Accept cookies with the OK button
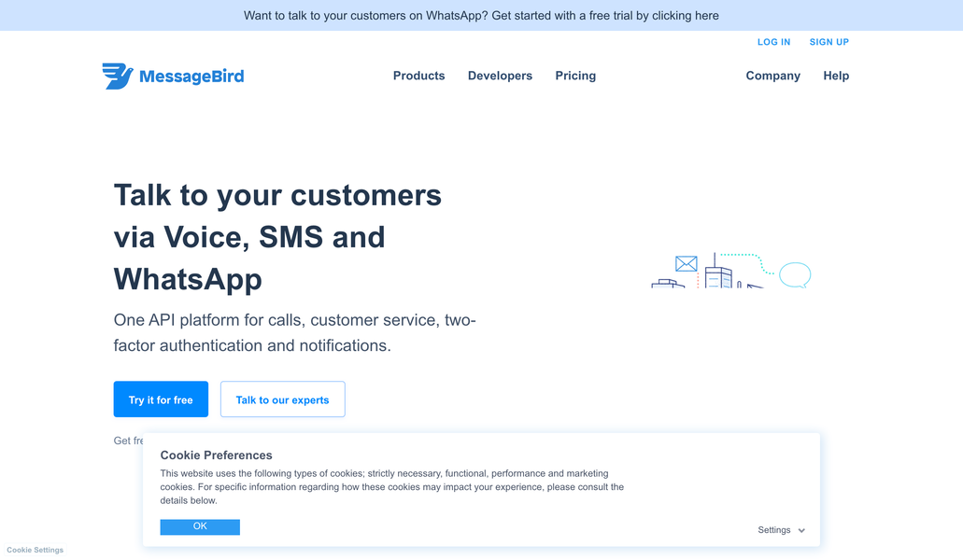This screenshot has width=963, height=560. pos(200,526)
